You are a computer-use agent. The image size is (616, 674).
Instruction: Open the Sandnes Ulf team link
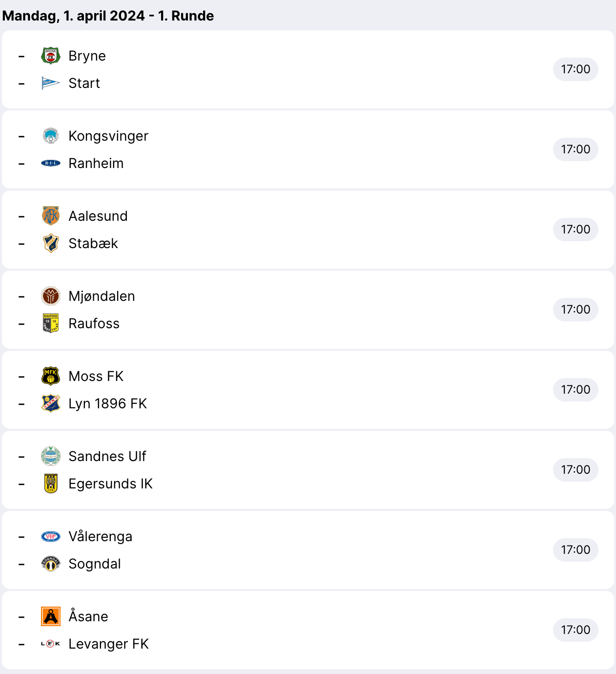[107, 456]
